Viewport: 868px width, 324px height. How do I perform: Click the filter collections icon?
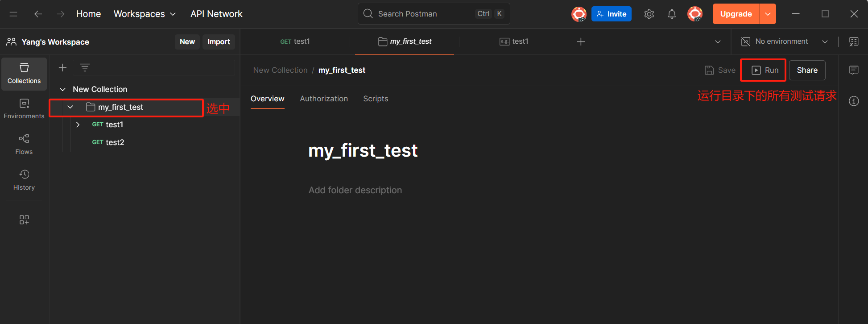pyautogui.click(x=85, y=67)
